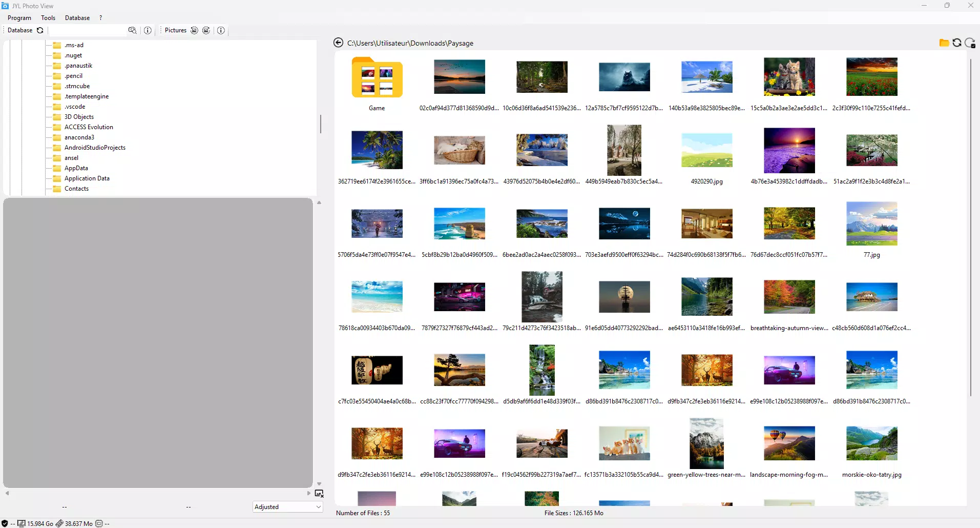Open the Game folder thumbnail
980x528 pixels.
click(377, 77)
